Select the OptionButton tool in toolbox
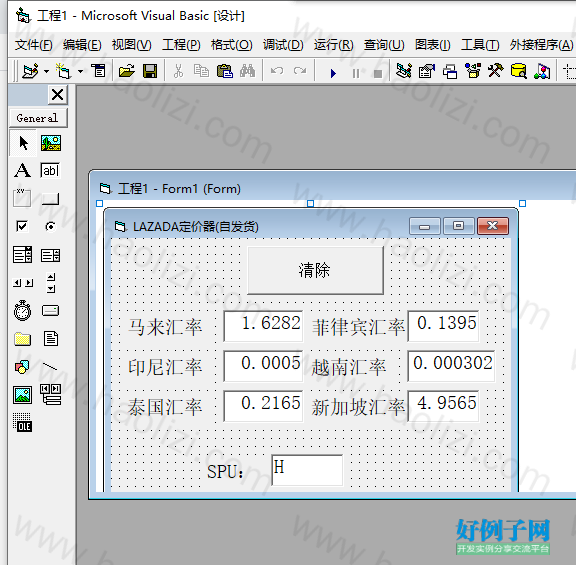The width and height of the screenshot is (576, 565). click(50, 226)
